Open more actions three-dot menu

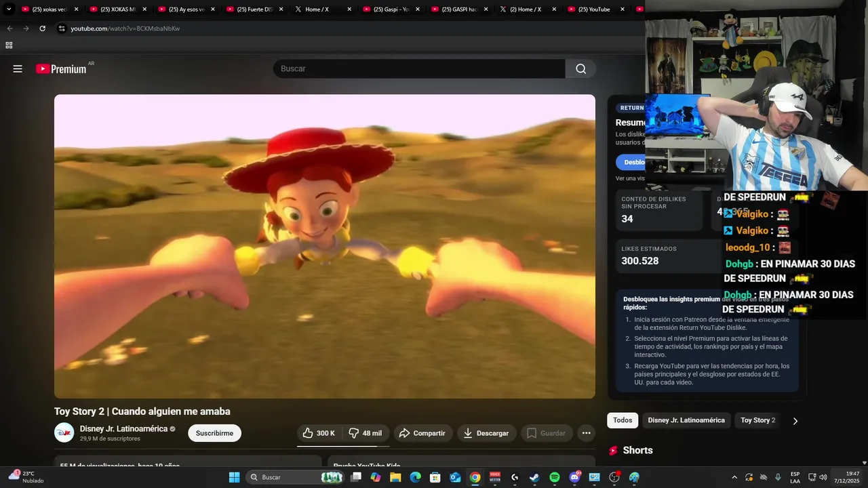586,433
